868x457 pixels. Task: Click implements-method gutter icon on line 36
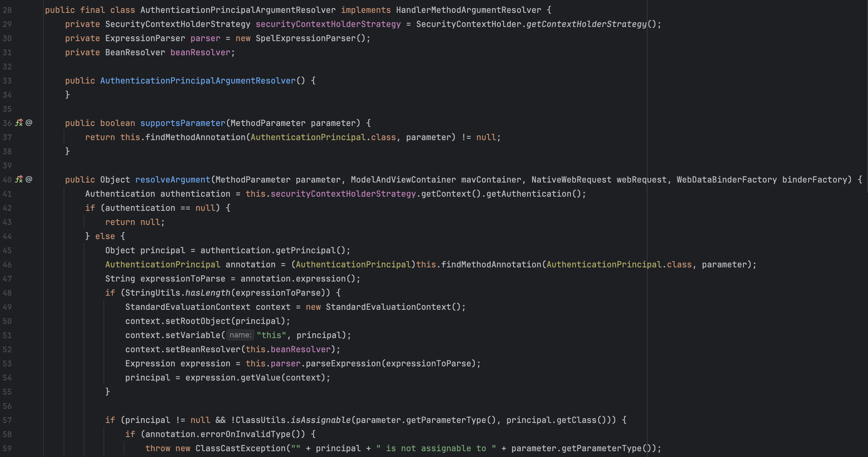tap(19, 123)
